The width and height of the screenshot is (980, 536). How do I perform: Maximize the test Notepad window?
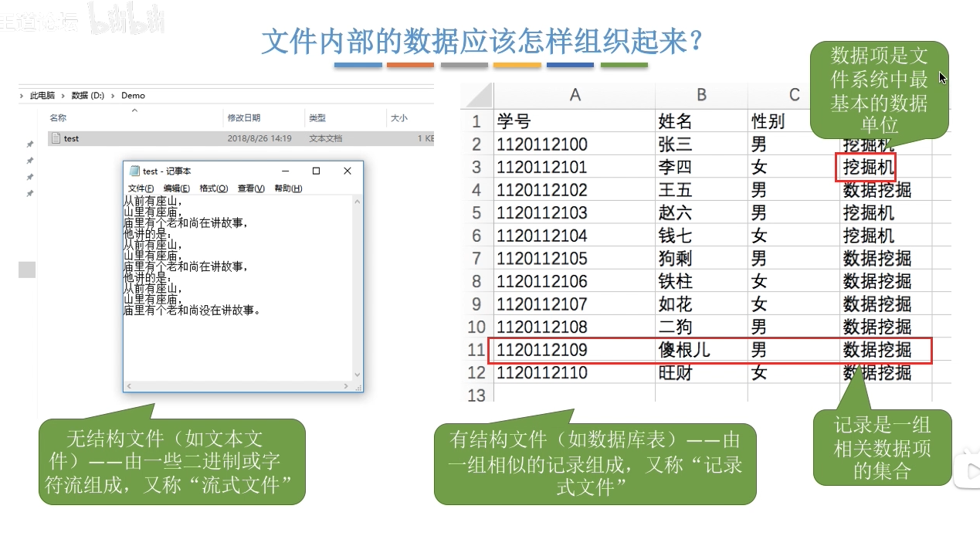click(x=316, y=171)
